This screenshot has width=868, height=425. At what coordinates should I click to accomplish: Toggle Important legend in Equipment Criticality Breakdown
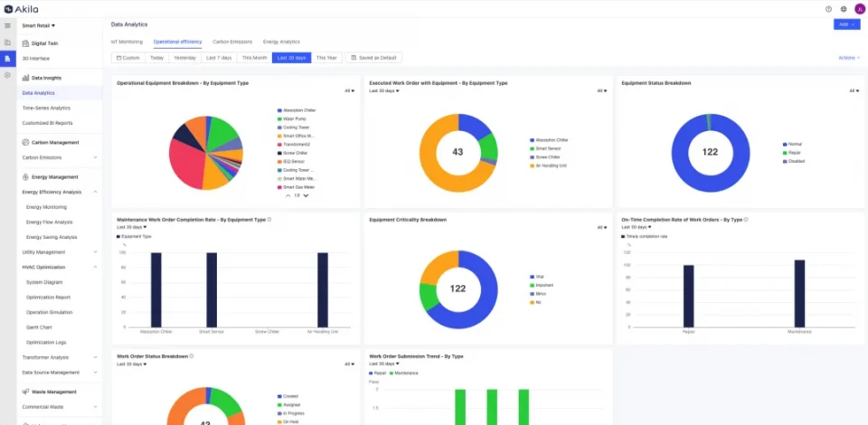(x=542, y=285)
